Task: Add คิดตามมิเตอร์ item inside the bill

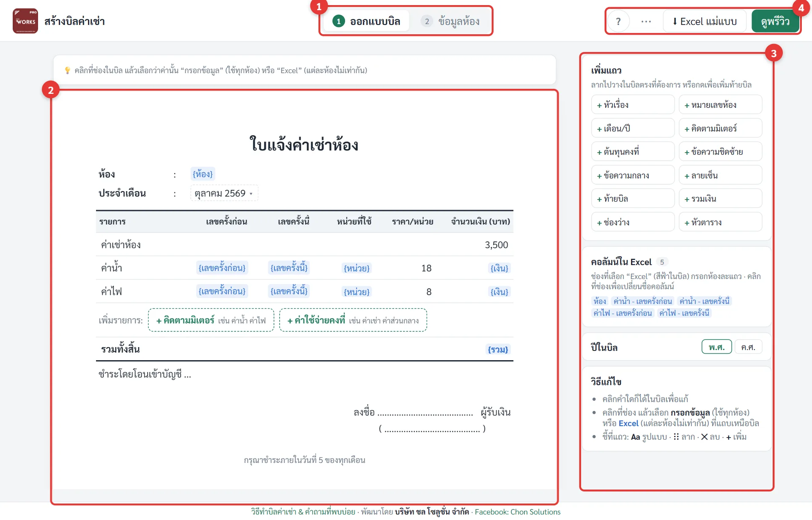Action: (x=211, y=320)
